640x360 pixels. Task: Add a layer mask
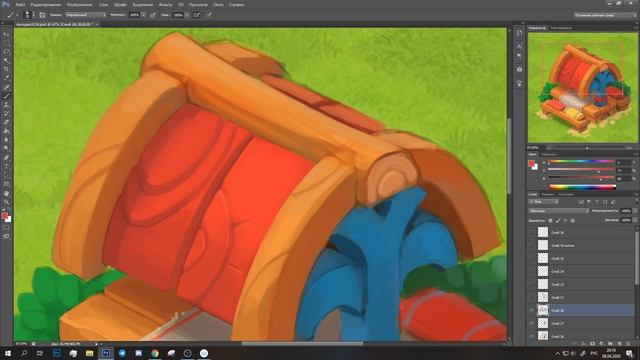(592, 344)
